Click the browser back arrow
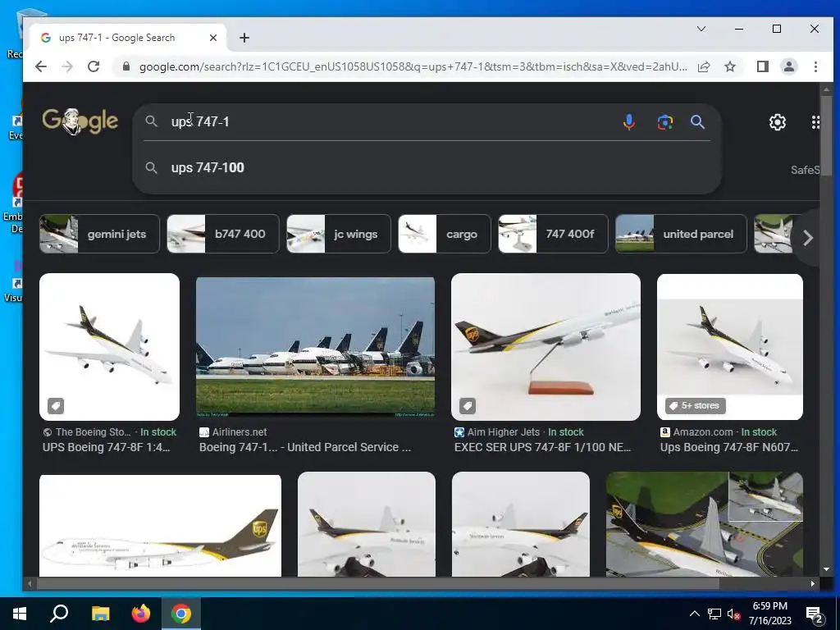 [41, 66]
